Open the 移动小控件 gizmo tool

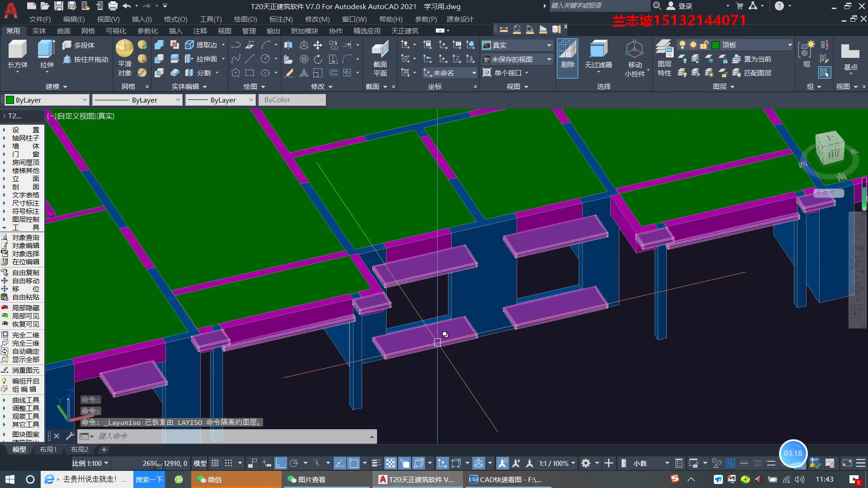[x=635, y=58]
